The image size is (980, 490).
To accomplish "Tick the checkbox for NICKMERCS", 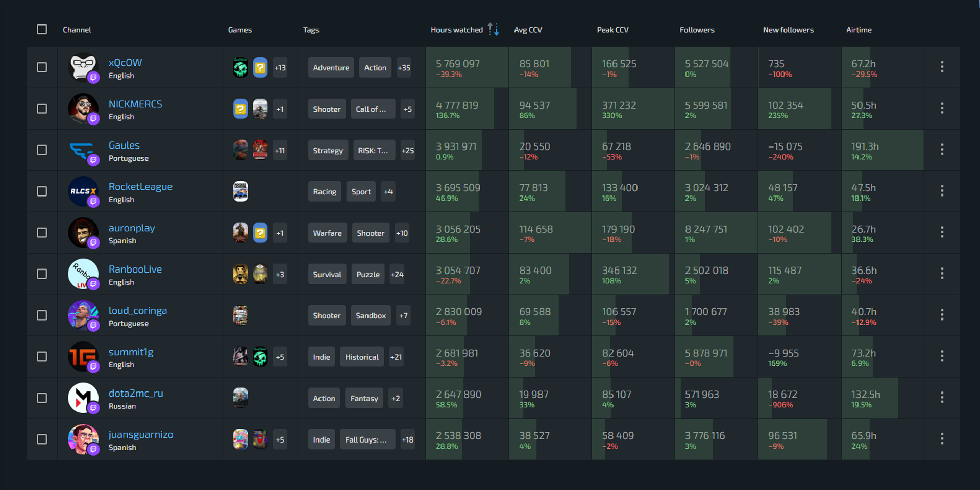I will click(42, 109).
